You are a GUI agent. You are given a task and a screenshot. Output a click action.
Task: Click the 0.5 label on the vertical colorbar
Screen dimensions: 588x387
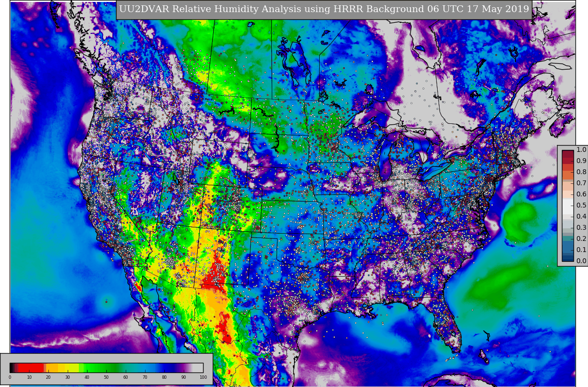tap(581, 206)
